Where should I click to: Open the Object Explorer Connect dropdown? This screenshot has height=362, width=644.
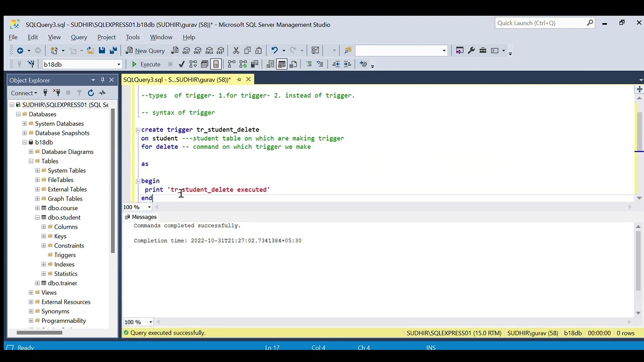[24, 93]
